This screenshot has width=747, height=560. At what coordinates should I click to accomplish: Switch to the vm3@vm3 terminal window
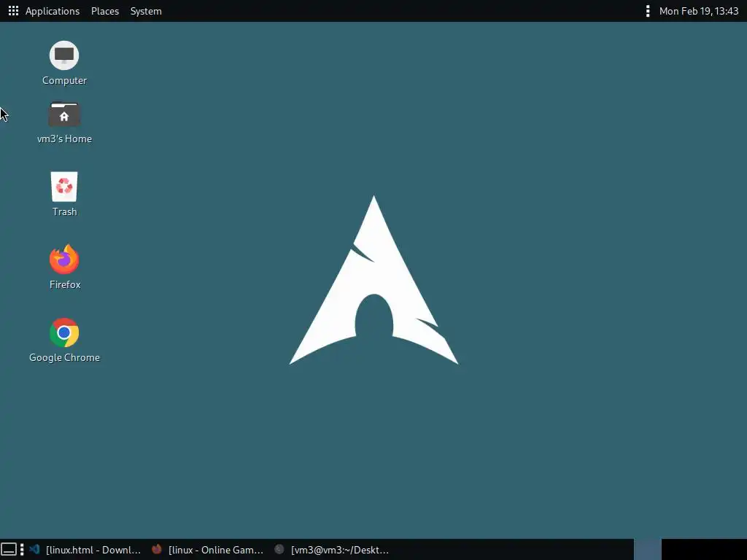point(332,550)
